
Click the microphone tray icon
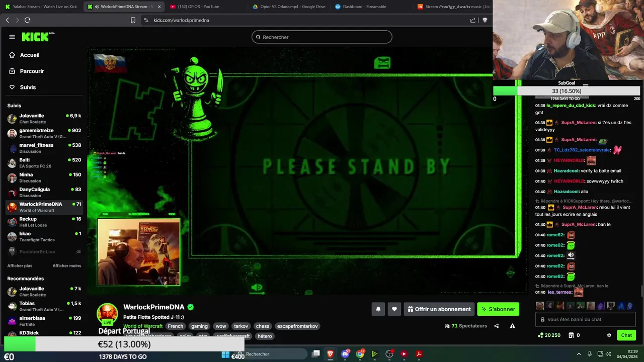(589, 354)
